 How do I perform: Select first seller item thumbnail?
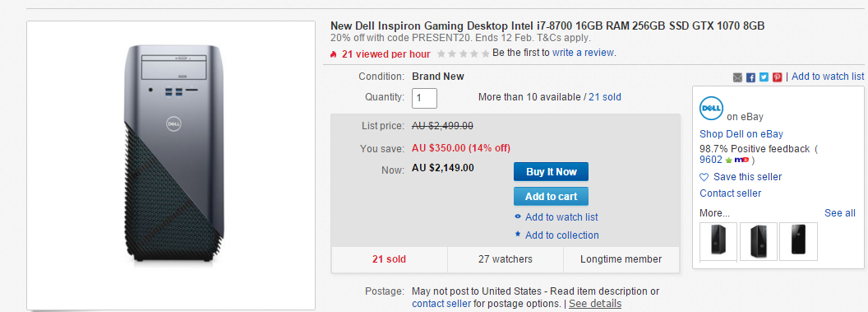718,241
